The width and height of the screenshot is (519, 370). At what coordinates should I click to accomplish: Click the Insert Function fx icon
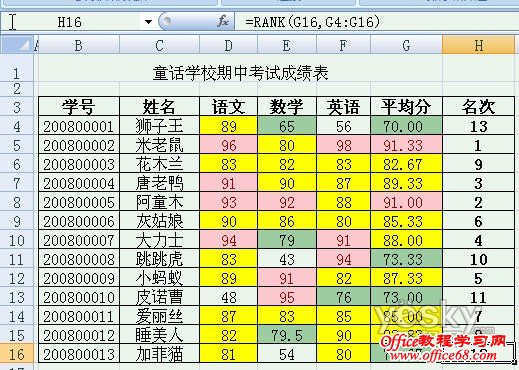[223, 21]
